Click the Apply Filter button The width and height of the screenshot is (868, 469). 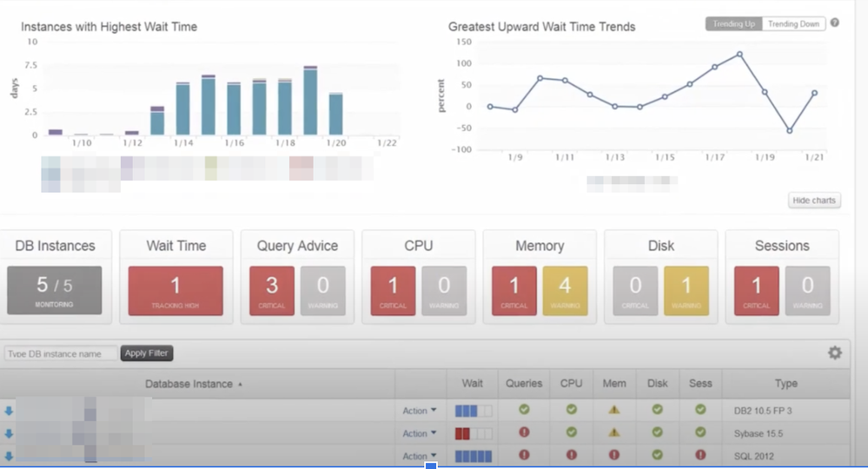point(146,353)
